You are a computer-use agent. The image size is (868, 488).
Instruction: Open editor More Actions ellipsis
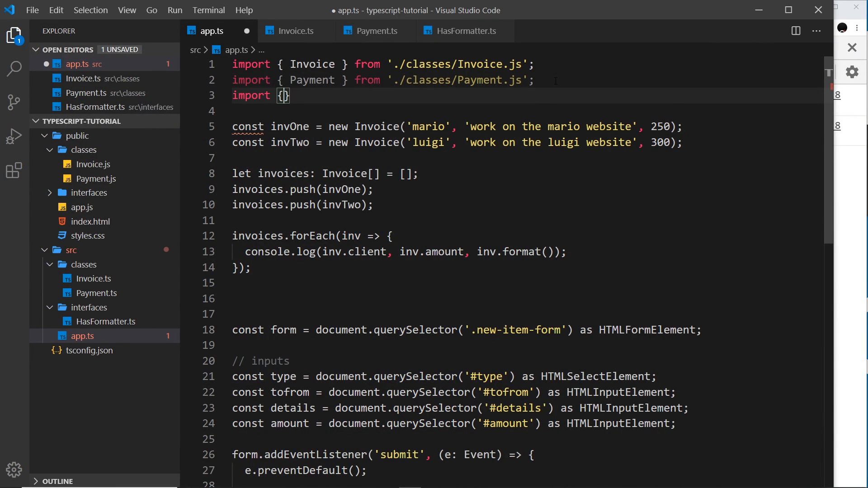(x=816, y=31)
